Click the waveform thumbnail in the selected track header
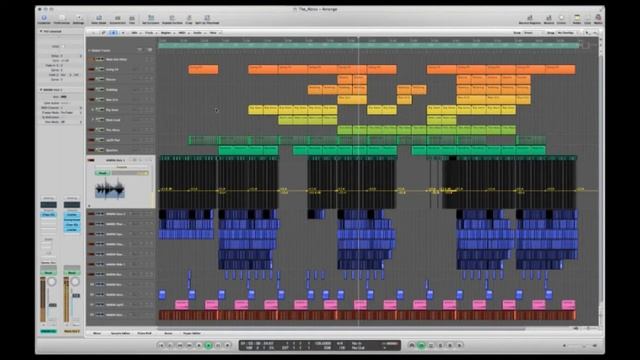 pos(110,189)
